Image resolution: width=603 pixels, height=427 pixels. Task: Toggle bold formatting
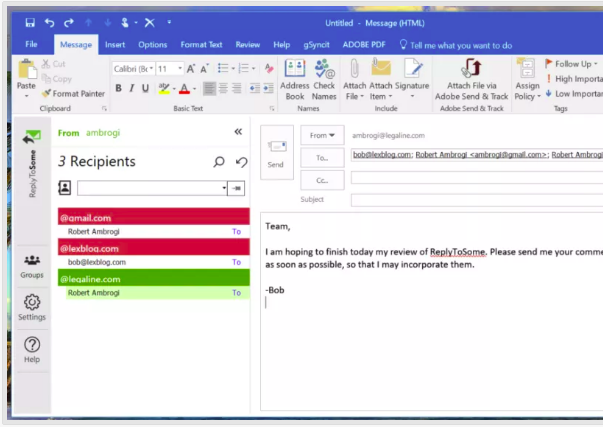[x=118, y=88]
